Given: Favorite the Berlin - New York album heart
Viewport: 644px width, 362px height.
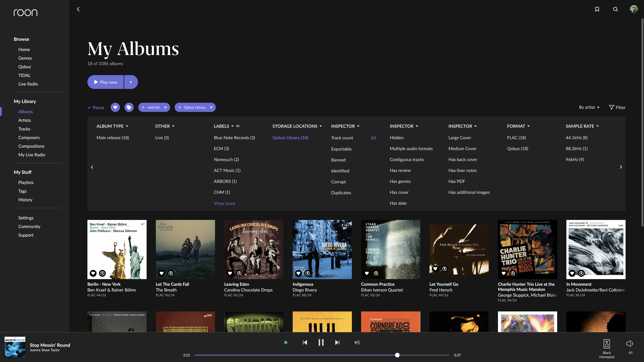Looking at the screenshot, I should click(x=93, y=273).
